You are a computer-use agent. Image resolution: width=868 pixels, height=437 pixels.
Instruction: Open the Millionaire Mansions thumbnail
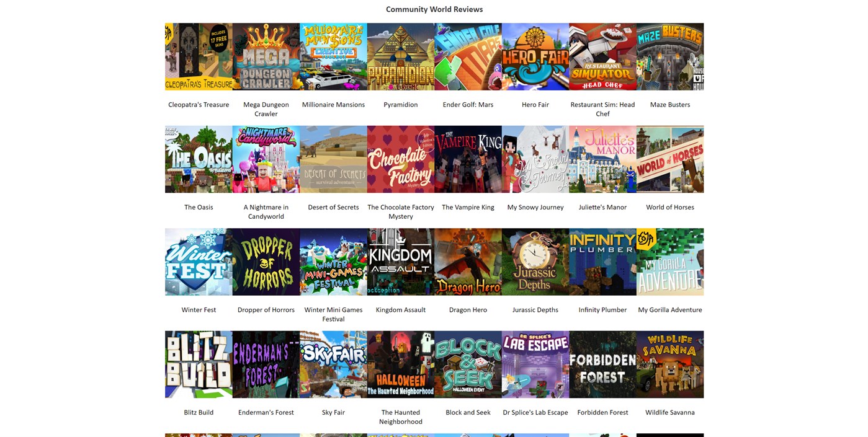[333, 56]
